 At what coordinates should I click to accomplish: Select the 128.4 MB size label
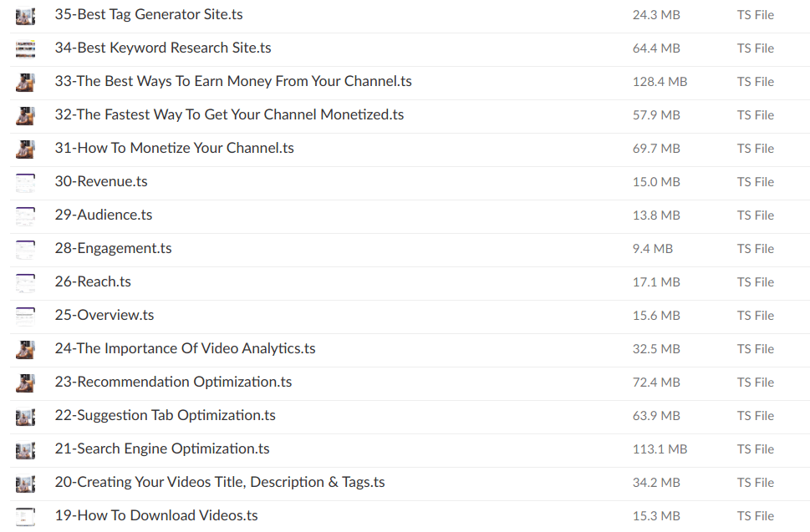point(659,82)
